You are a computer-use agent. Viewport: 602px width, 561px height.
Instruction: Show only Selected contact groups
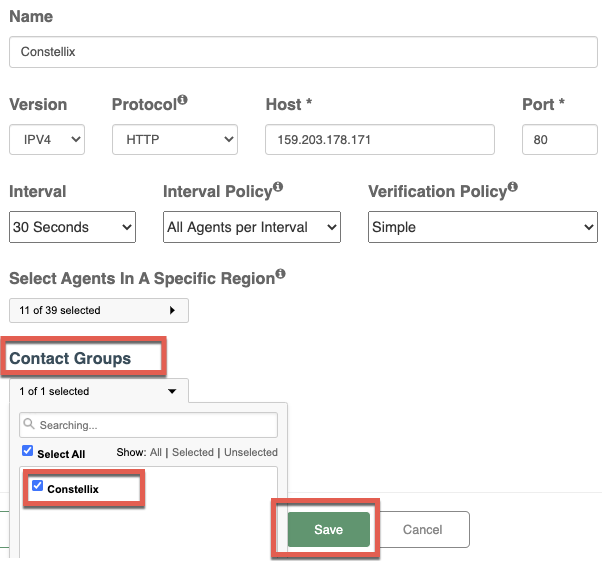coord(193,452)
